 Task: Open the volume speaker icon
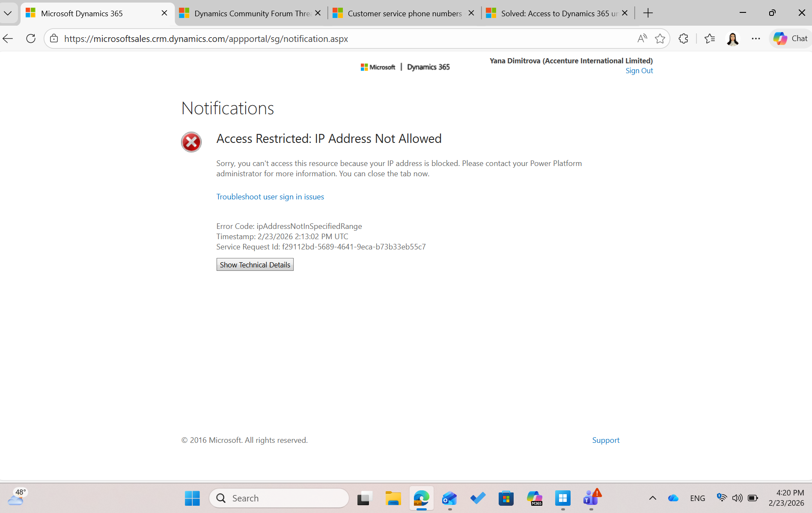click(x=737, y=498)
